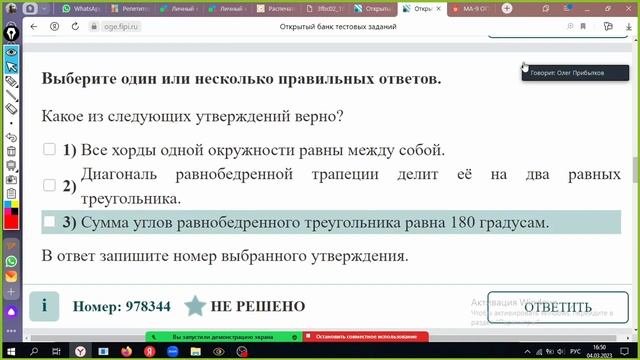Switch to the first Личный tab
The image size is (640, 360).
pyautogui.click(x=179, y=9)
